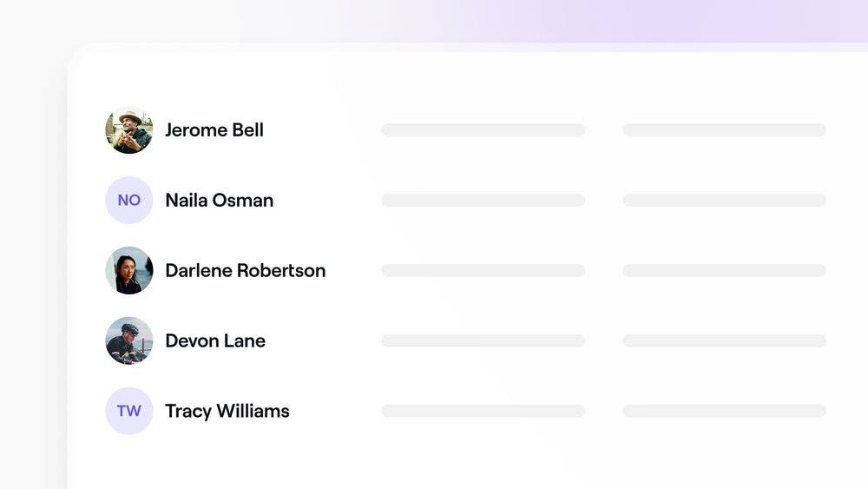868x489 pixels.
Task: Select the TW initials avatar
Action: point(128,411)
